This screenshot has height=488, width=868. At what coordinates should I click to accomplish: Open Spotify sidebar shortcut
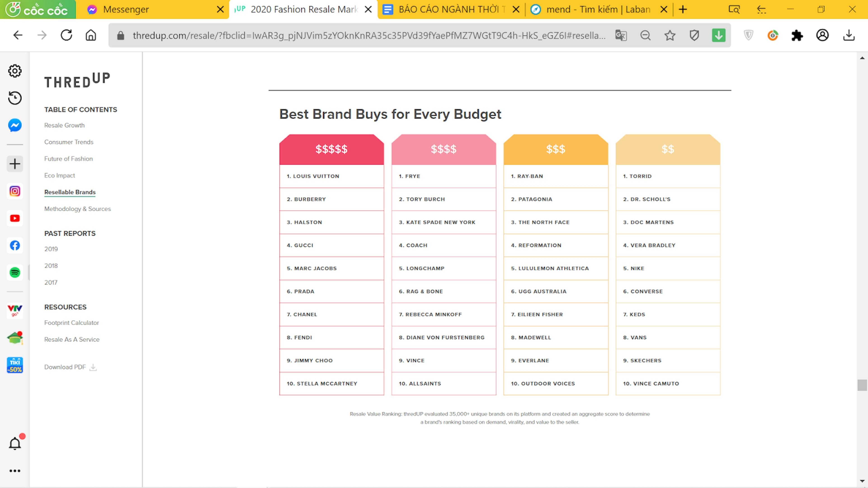point(15,272)
